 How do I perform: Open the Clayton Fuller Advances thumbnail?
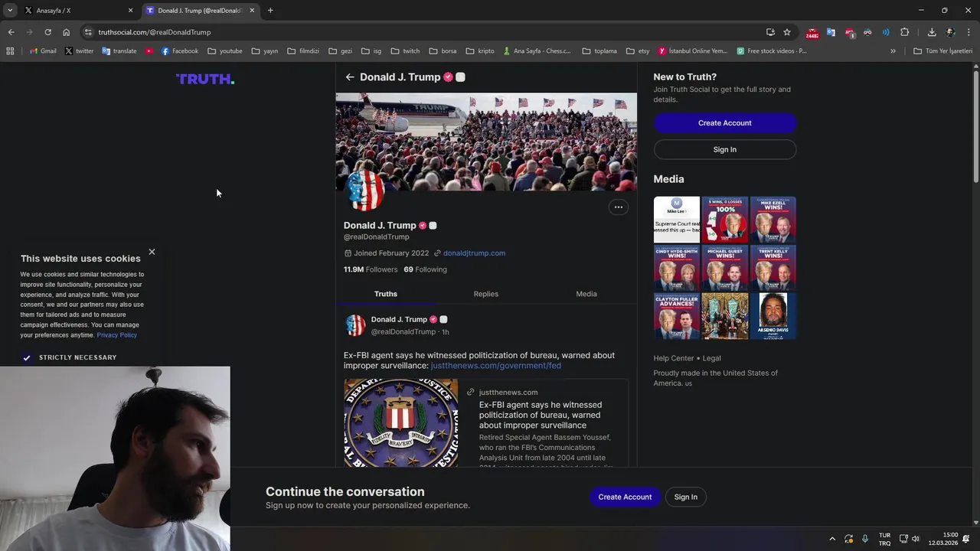coord(677,316)
